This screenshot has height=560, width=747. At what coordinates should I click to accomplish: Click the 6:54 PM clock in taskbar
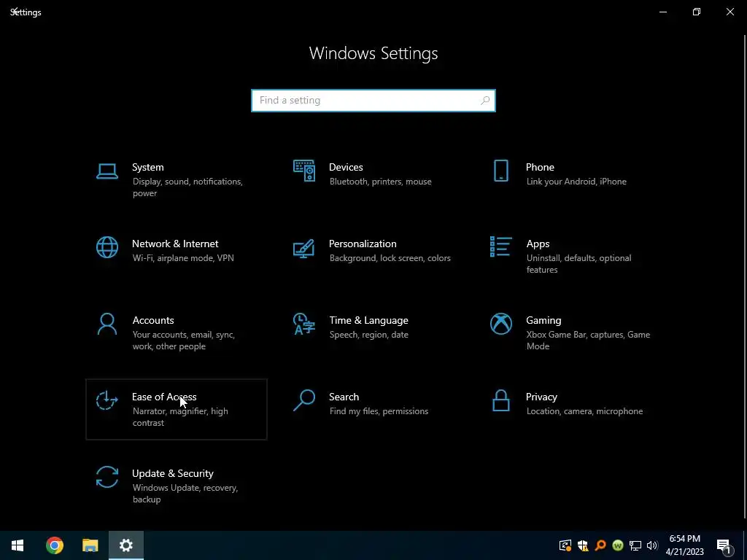[x=684, y=539]
